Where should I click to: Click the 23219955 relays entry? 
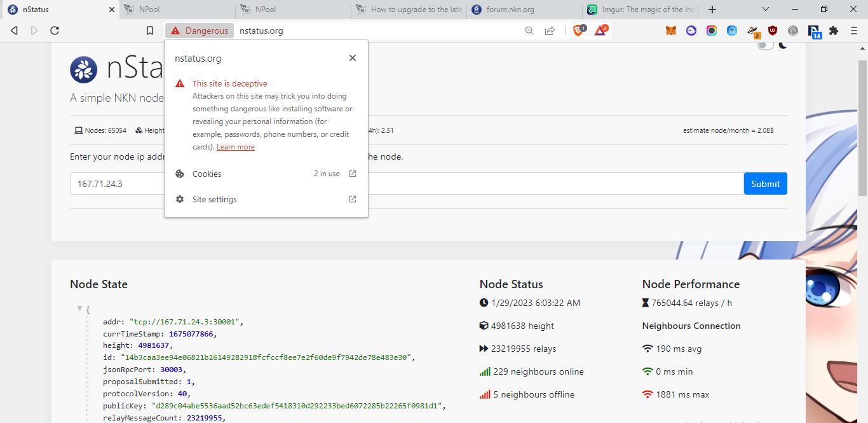point(518,349)
